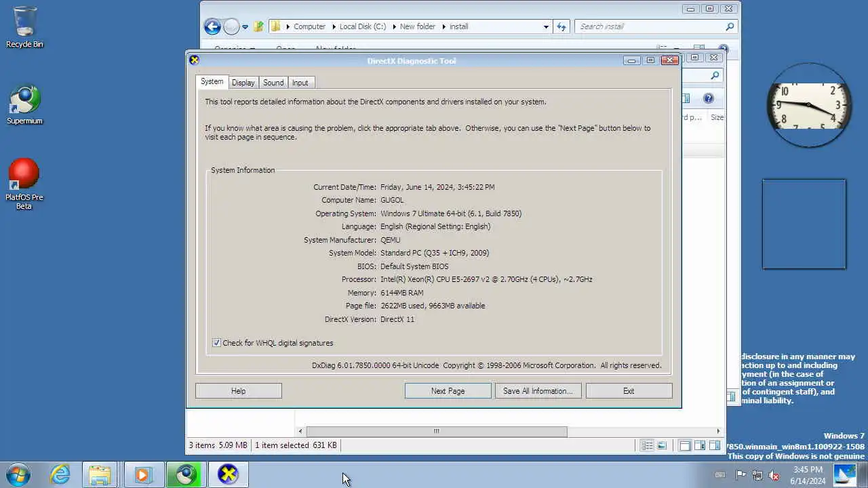Image resolution: width=868 pixels, height=488 pixels.
Task: Click 'Local Disk (C:)' breadcrumb segment
Action: tap(363, 26)
